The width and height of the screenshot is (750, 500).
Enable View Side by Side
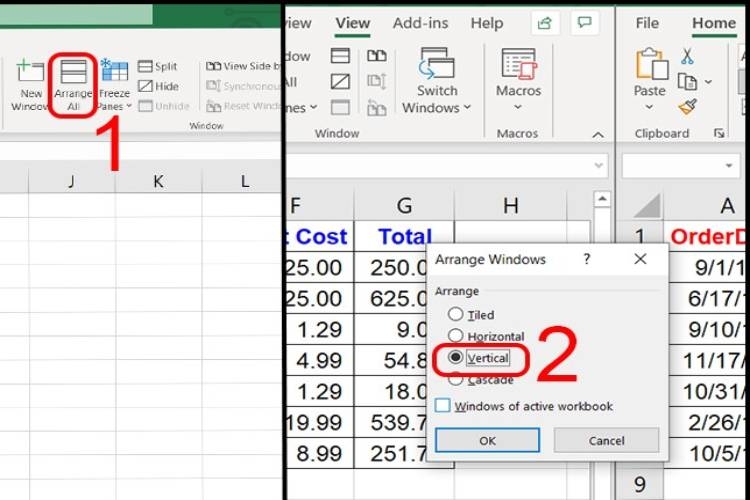(243, 66)
